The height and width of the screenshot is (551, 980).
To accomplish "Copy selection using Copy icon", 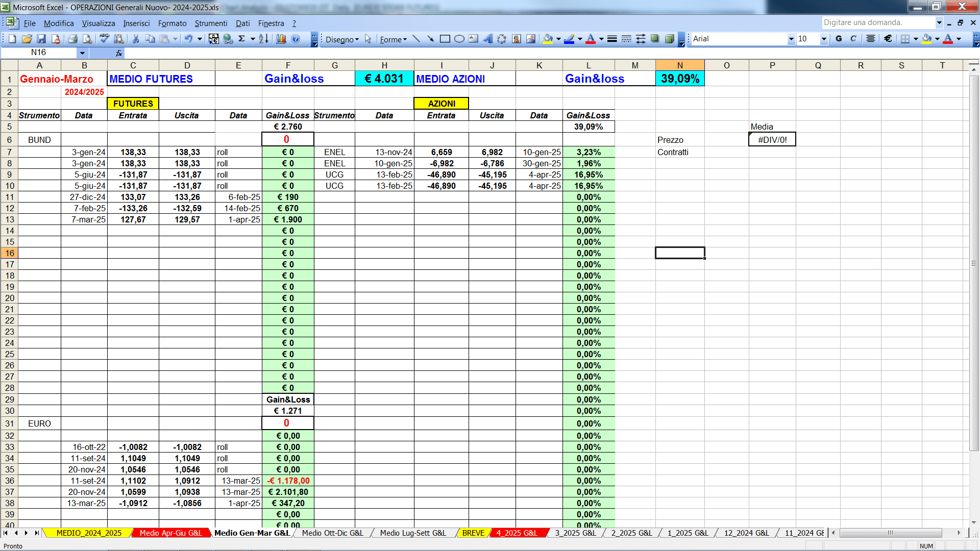I will (150, 39).
